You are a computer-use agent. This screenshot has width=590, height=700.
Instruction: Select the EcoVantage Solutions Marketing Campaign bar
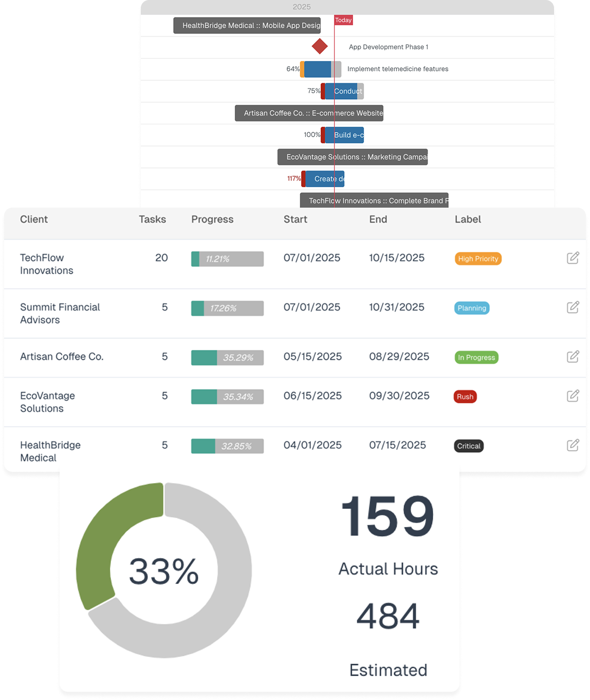pyautogui.click(x=353, y=157)
